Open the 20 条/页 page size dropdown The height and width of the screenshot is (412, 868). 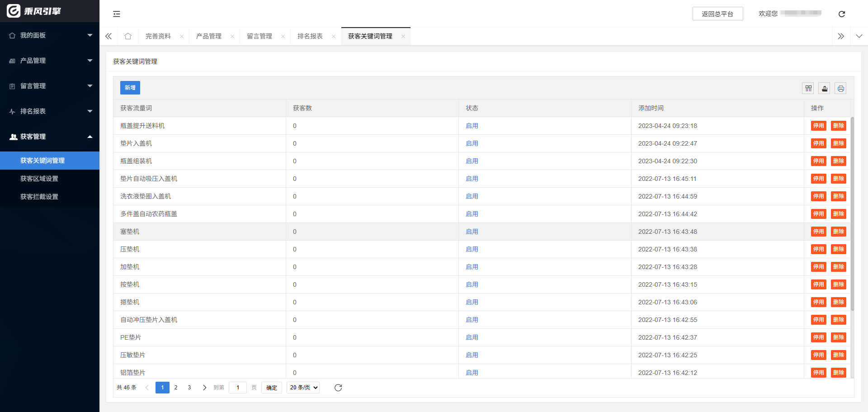303,388
